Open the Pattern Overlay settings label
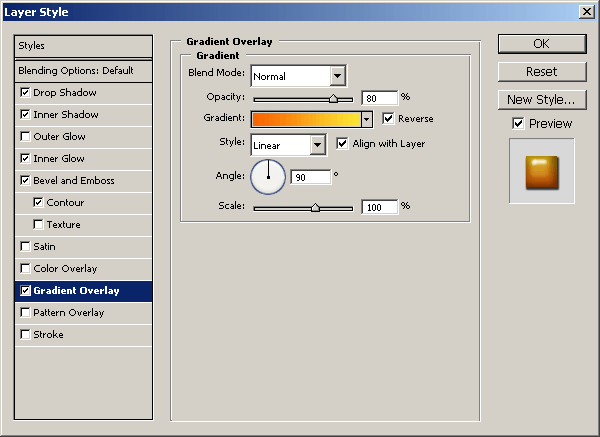 tap(68, 313)
